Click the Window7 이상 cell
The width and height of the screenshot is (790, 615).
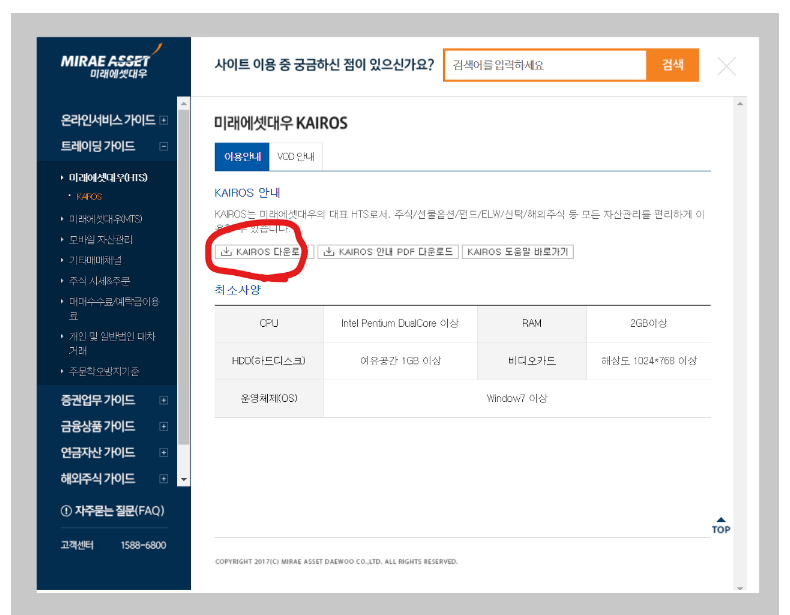pyautogui.click(x=517, y=399)
